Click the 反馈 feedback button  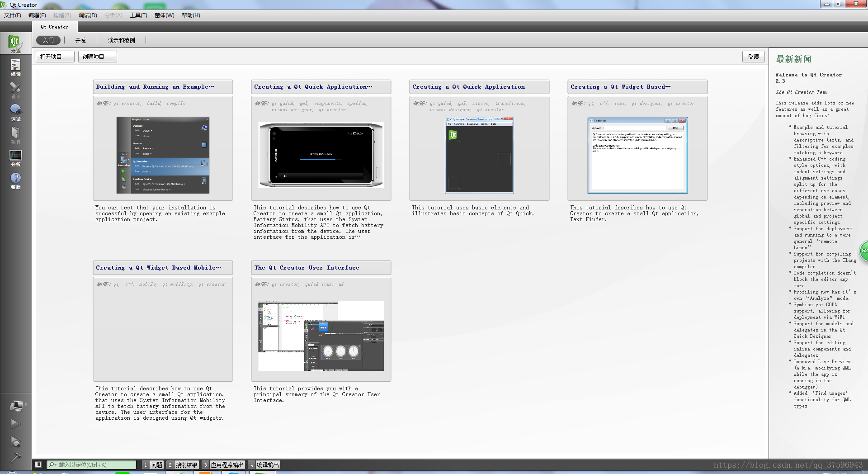click(753, 57)
